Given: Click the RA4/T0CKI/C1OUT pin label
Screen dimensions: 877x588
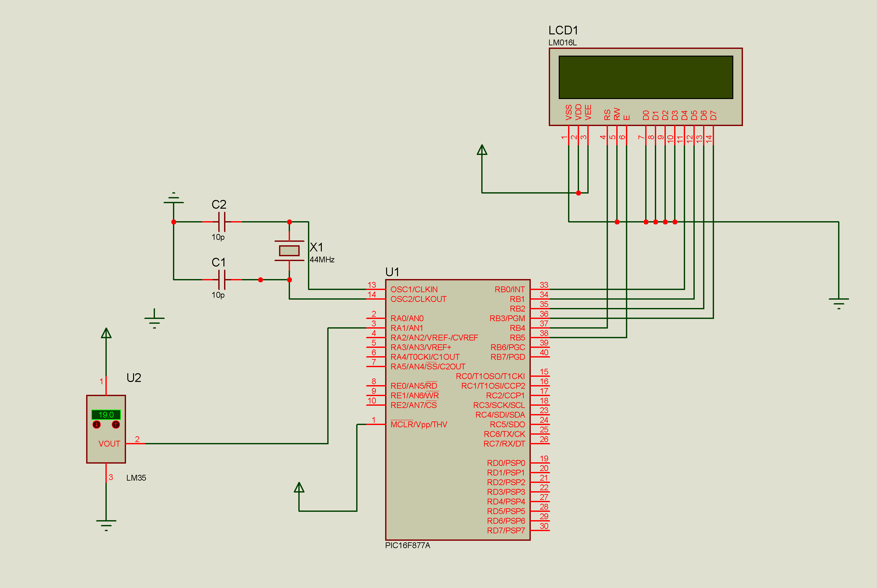Looking at the screenshot, I should click(425, 357).
